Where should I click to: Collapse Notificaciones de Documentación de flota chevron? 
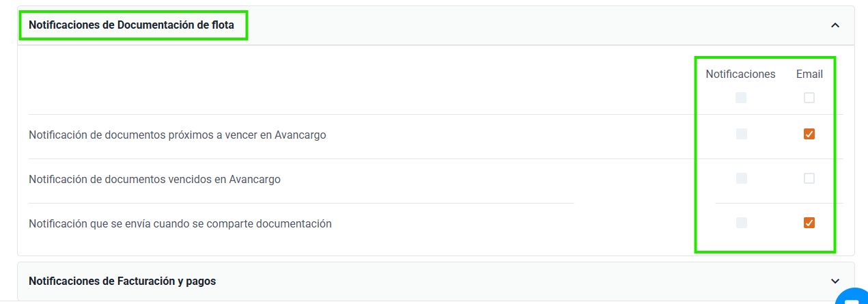tap(835, 25)
